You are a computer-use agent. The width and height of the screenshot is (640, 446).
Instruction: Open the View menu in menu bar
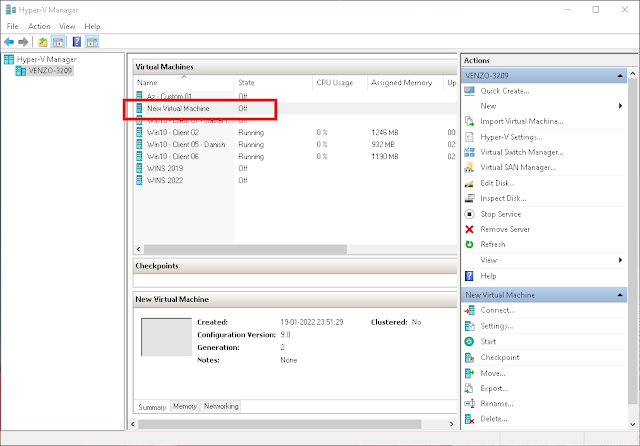[x=67, y=26]
